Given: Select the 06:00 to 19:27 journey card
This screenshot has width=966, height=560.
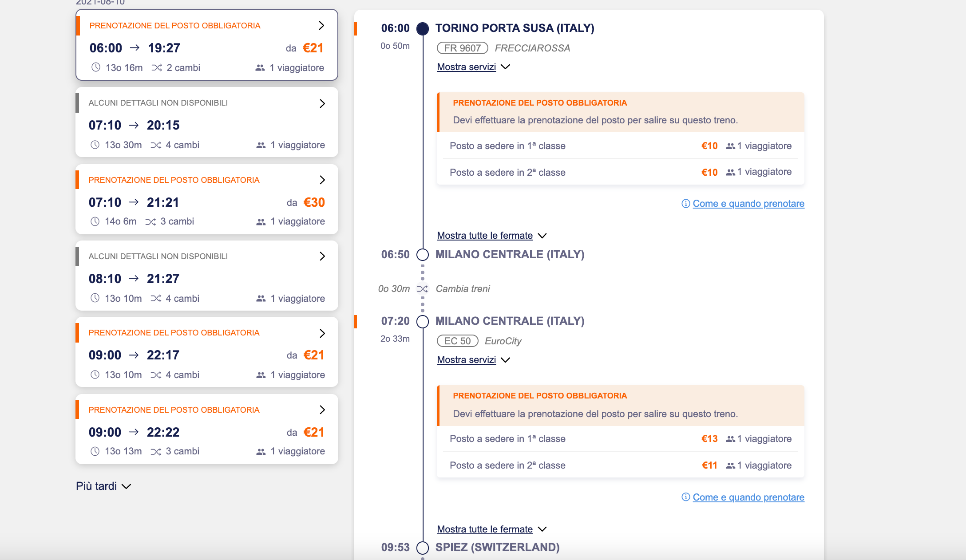Looking at the screenshot, I should click(207, 45).
